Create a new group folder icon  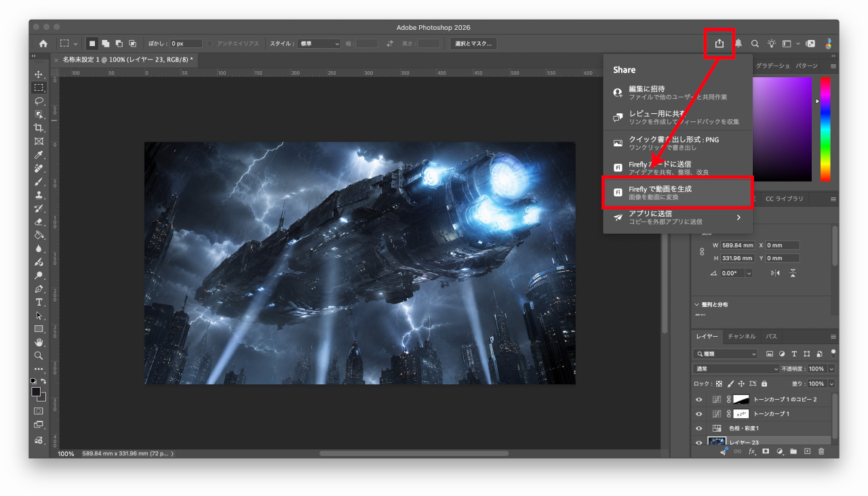click(x=793, y=451)
